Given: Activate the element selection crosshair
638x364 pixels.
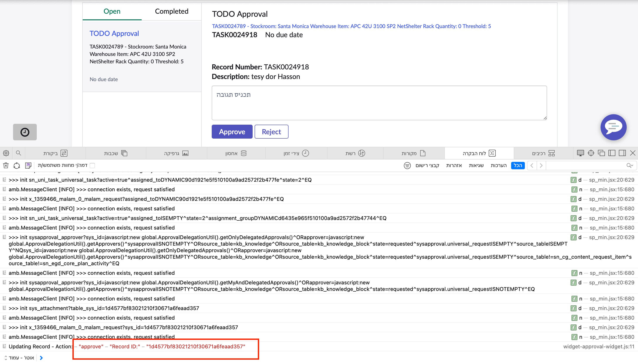Looking at the screenshot, I should pos(591,153).
